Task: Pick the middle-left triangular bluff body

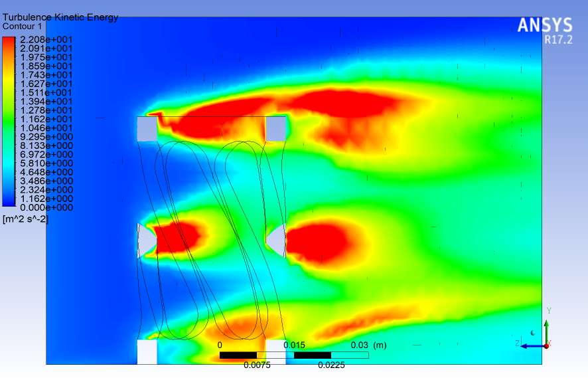Action: point(144,240)
